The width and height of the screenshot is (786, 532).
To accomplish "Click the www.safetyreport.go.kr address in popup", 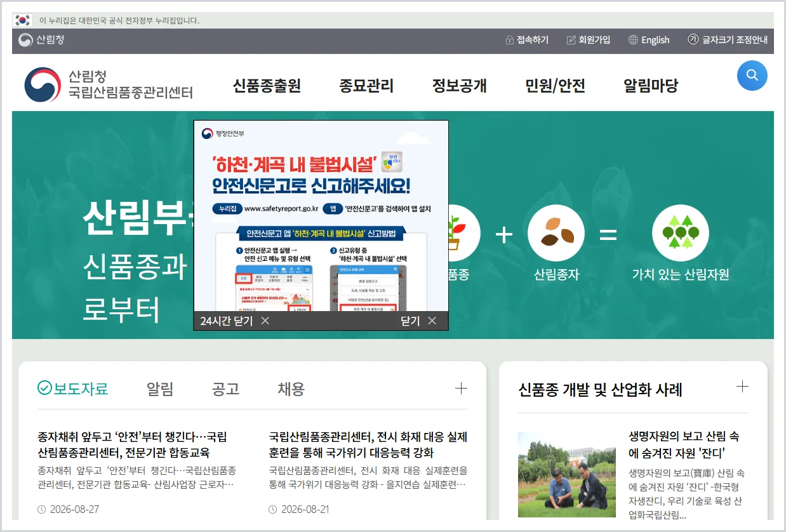I will point(281,208).
